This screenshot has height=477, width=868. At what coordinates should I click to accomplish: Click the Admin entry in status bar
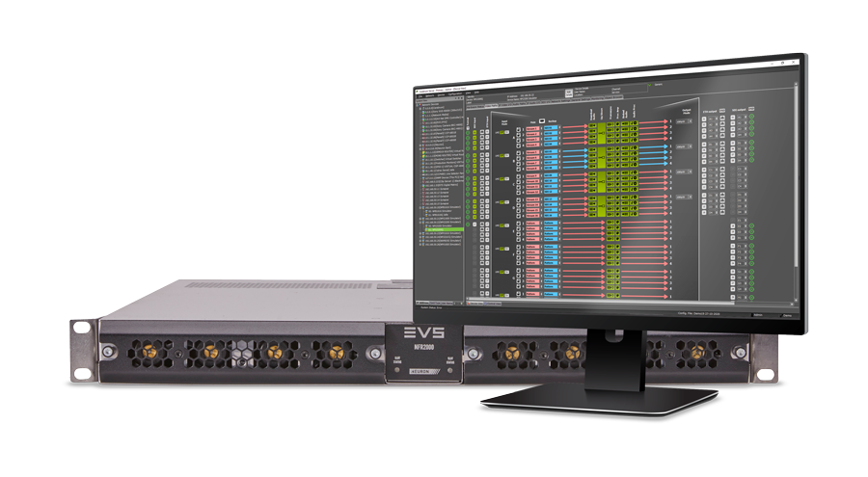click(x=757, y=315)
